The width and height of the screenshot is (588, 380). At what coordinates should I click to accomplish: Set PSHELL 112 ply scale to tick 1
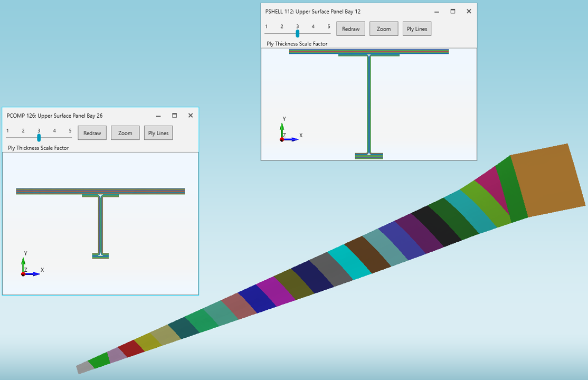coord(266,26)
